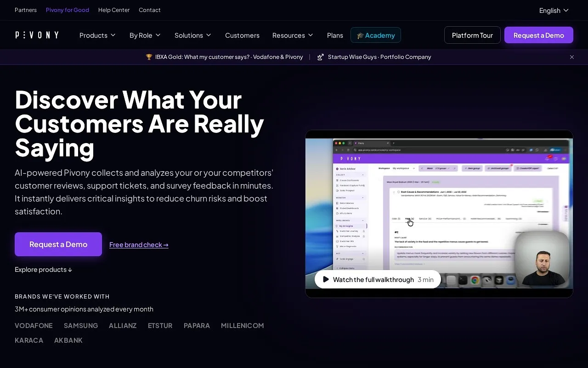Screen dimensions: 588x368
Task: Open the Partners link
Action: pos(26,10)
